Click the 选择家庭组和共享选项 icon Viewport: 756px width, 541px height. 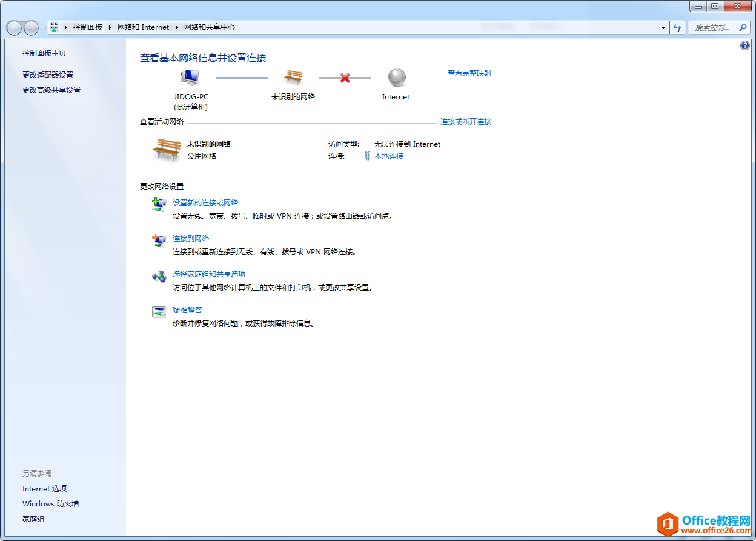tap(159, 276)
